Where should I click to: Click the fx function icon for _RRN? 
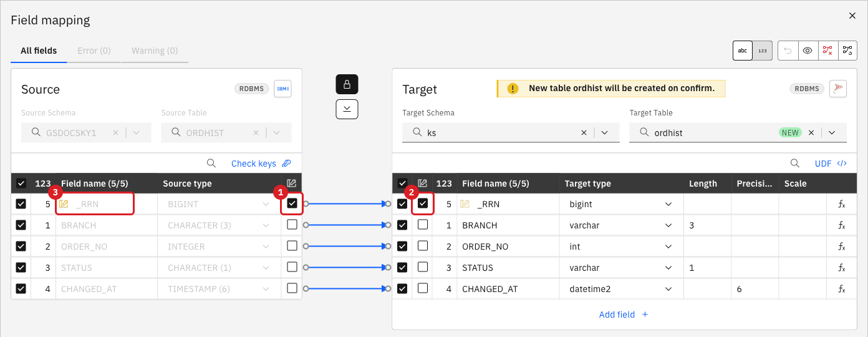841,204
